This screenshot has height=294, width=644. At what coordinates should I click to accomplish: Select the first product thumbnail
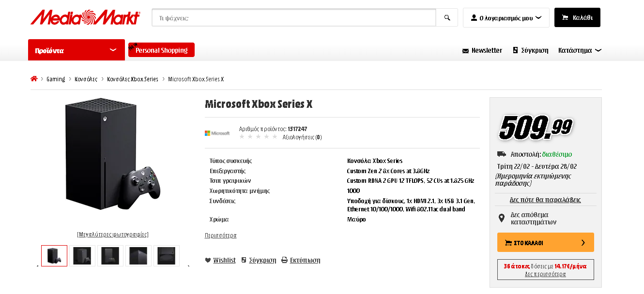click(x=54, y=256)
